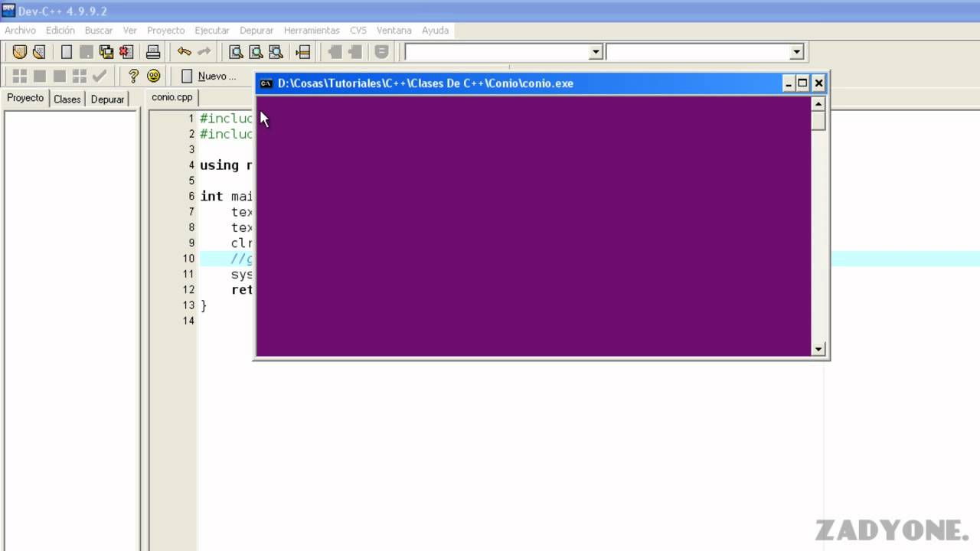Open the Ejecutar menu
980x551 pixels.
pos(212,31)
